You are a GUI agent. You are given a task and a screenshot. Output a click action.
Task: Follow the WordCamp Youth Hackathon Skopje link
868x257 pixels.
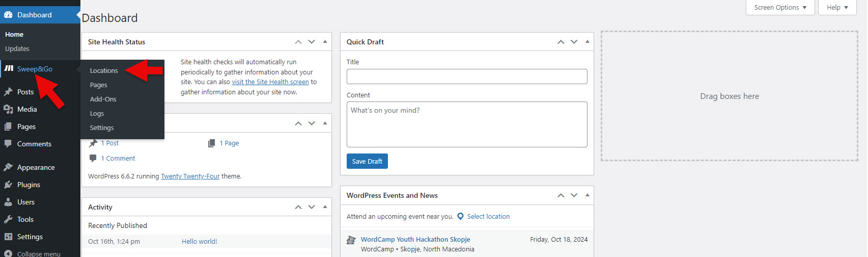pyautogui.click(x=415, y=240)
